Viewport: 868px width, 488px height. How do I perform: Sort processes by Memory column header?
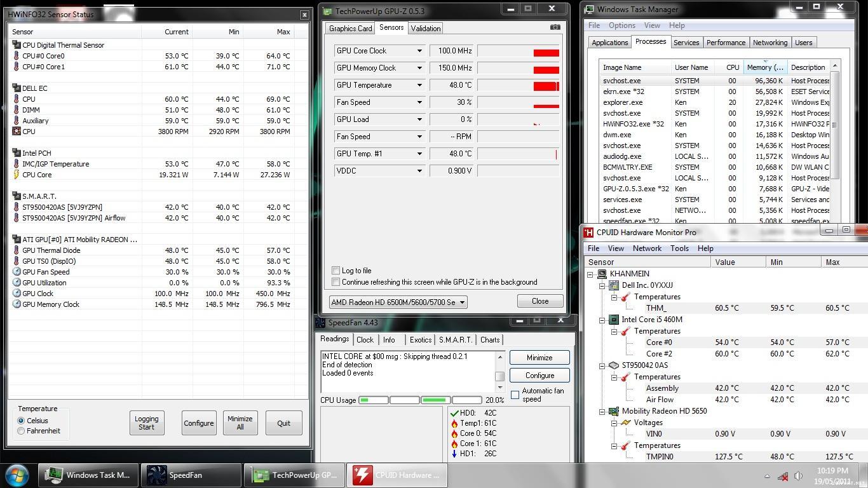765,67
